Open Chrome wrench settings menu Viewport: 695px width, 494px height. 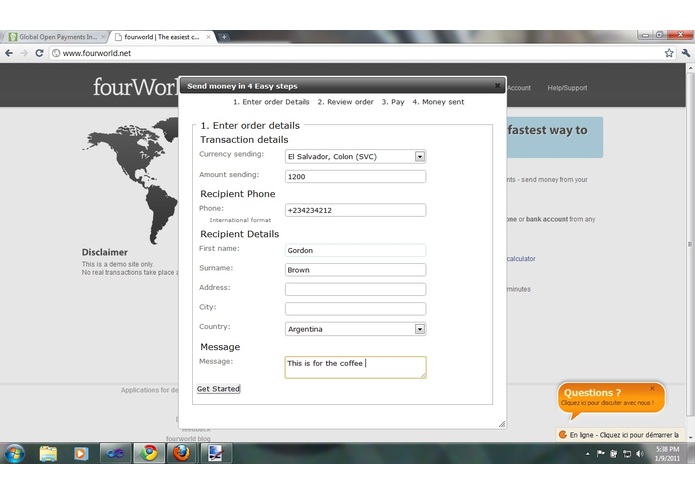(x=686, y=53)
